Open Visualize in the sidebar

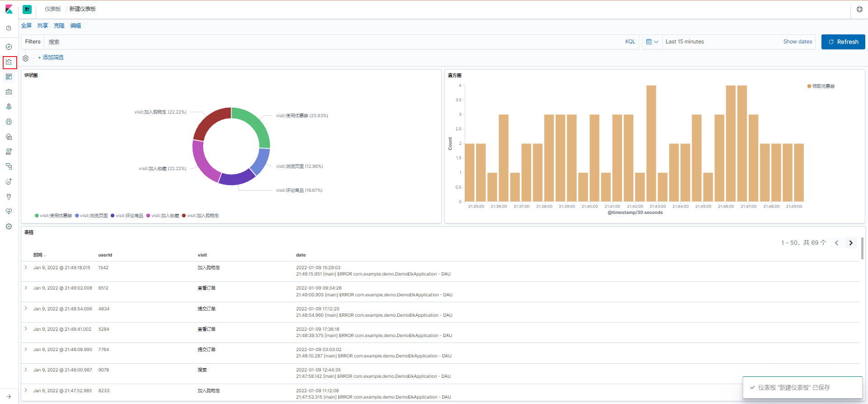(x=9, y=62)
